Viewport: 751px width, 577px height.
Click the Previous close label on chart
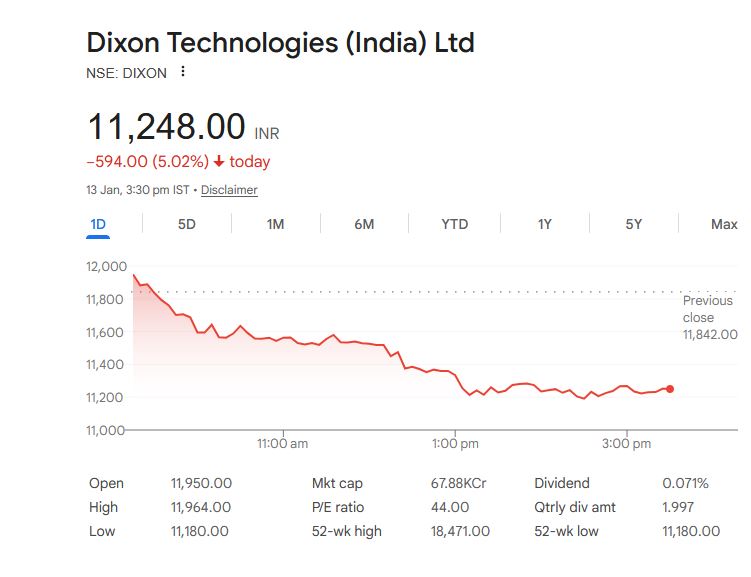[x=707, y=309]
